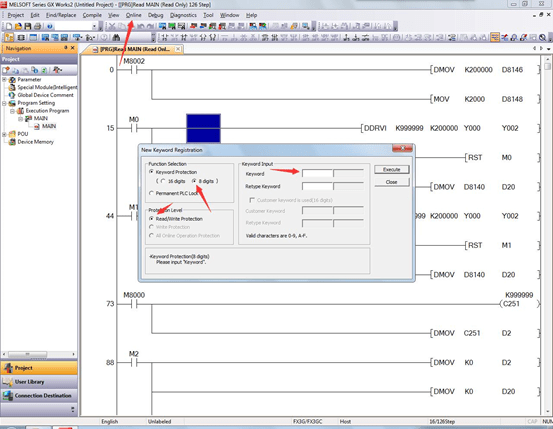
Task: Select All Online Operation Protection radio button
Action: [151, 235]
